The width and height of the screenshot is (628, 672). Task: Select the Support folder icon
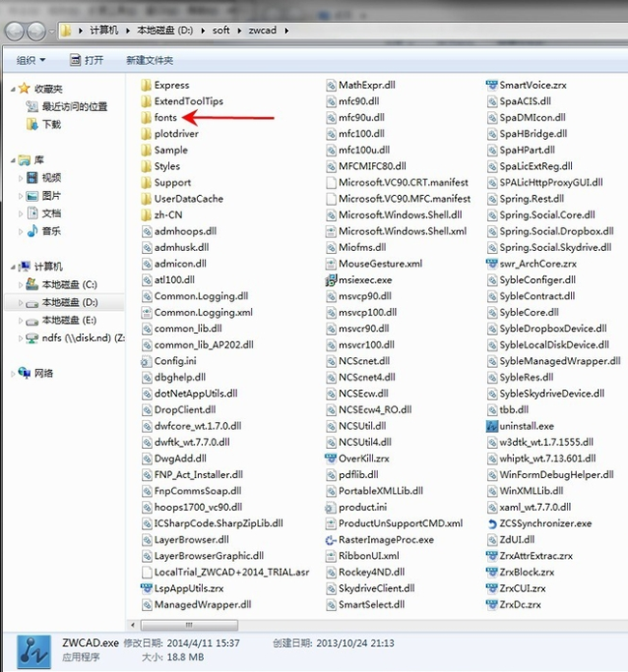147,182
